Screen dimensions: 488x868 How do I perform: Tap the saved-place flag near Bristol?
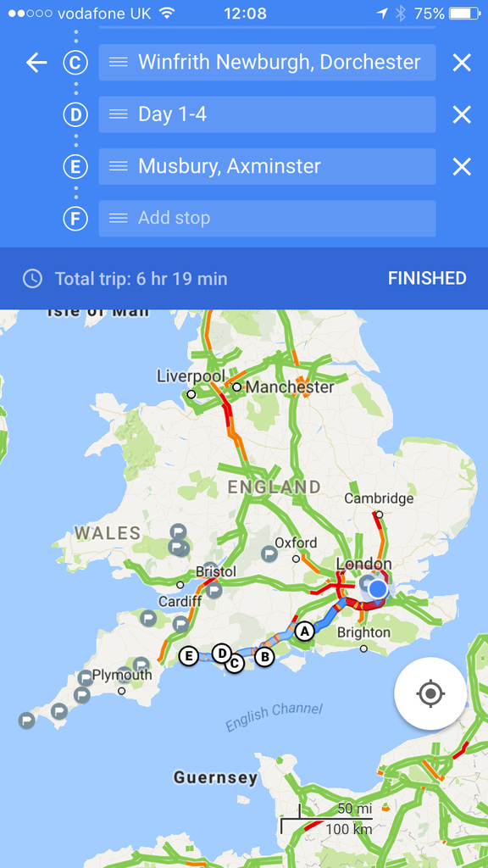tap(213, 590)
